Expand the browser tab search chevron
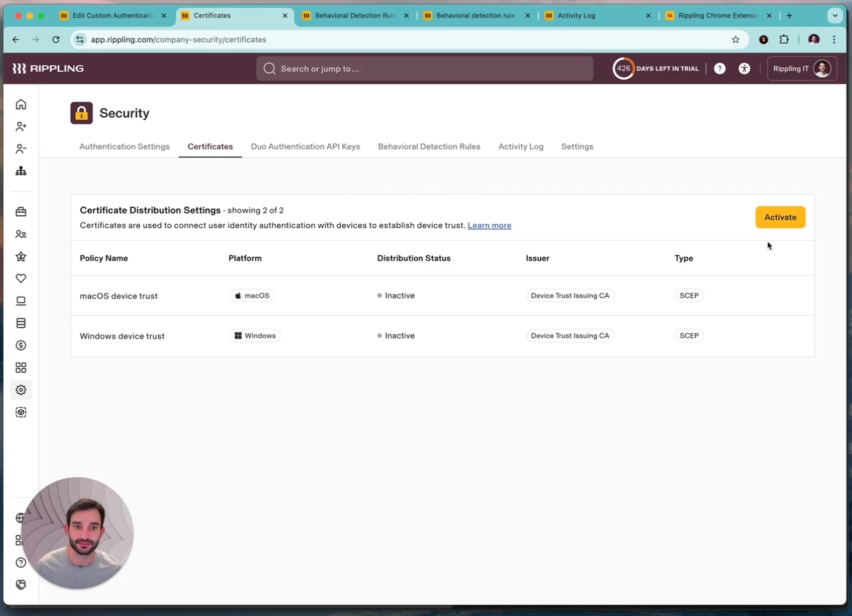The image size is (852, 616). [x=835, y=15]
